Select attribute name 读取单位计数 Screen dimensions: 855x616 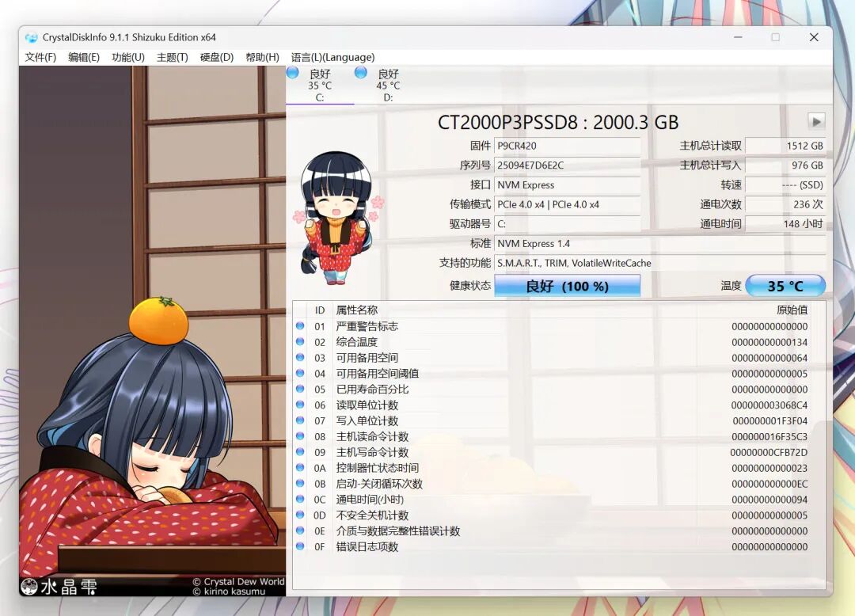coord(367,405)
